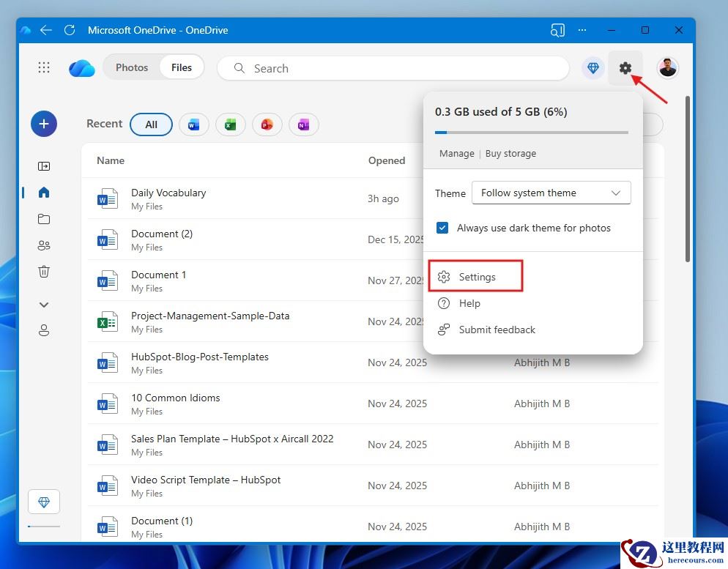This screenshot has width=728, height=569.
Task: Open the Follow system theme dropdown
Action: tap(551, 193)
